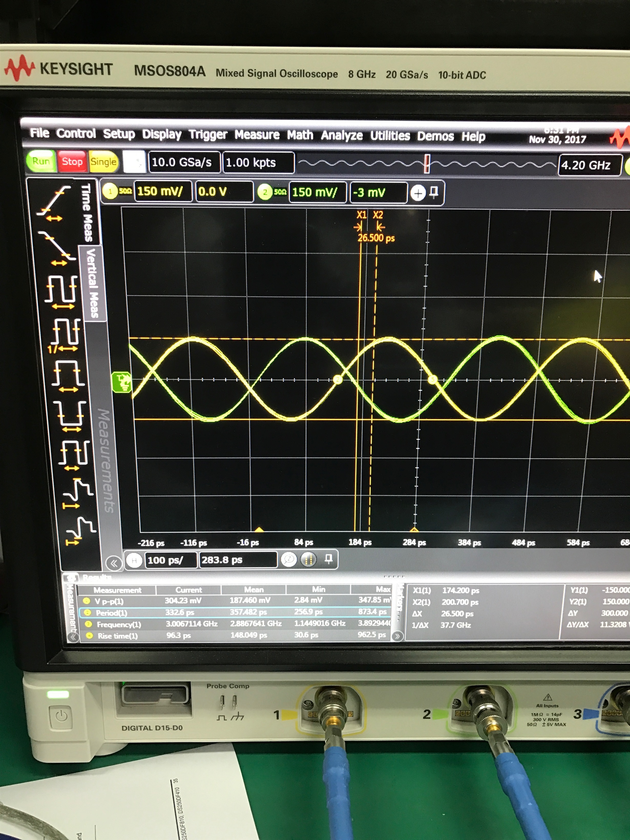
Task: Open the Math menu
Action: pyautogui.click(x=300, y=135)
